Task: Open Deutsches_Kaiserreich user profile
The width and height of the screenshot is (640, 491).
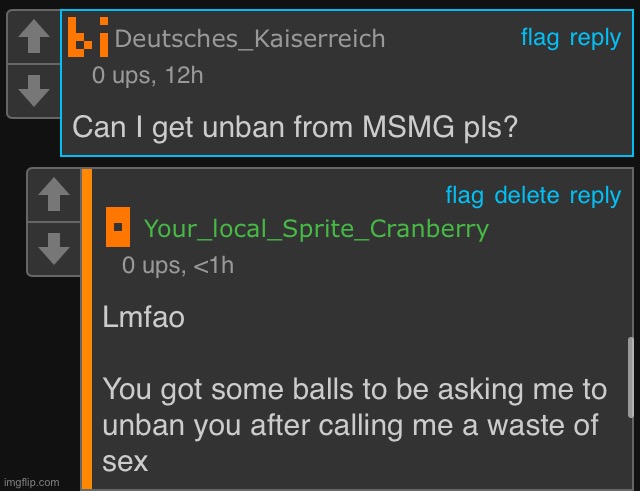Action: point(250,39)
